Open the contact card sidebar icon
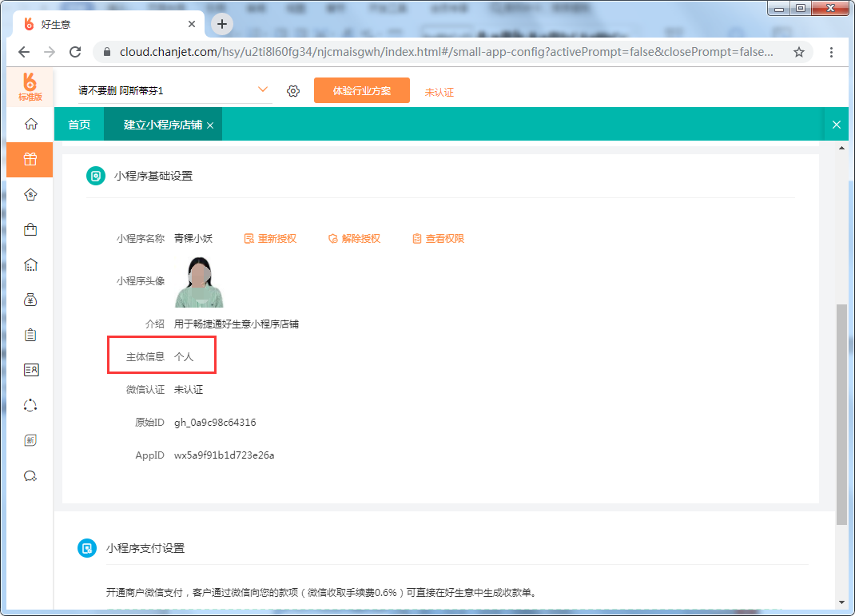 point(30,370)
